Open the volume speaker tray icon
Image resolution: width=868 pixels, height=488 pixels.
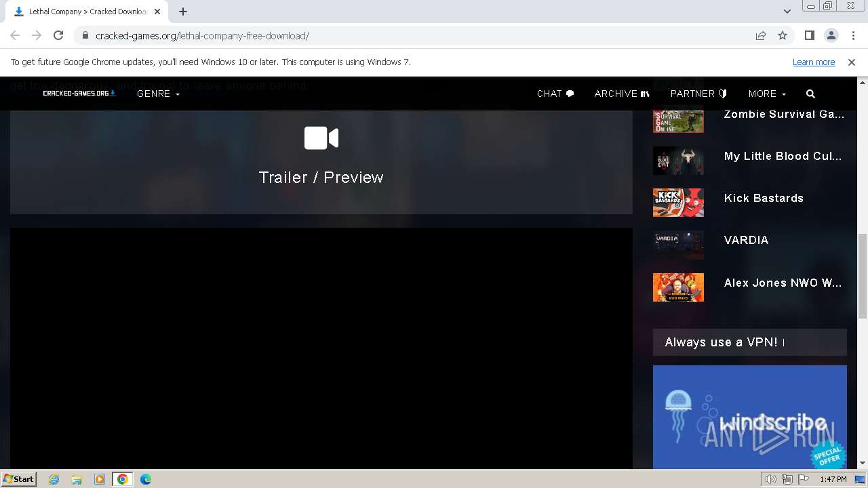coord(771,479)
